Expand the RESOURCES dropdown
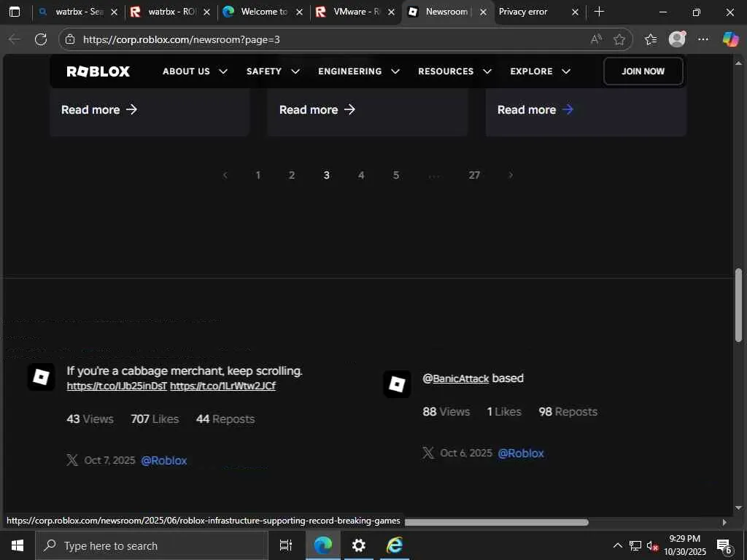 pyautogui.click(x=454, y=71)
